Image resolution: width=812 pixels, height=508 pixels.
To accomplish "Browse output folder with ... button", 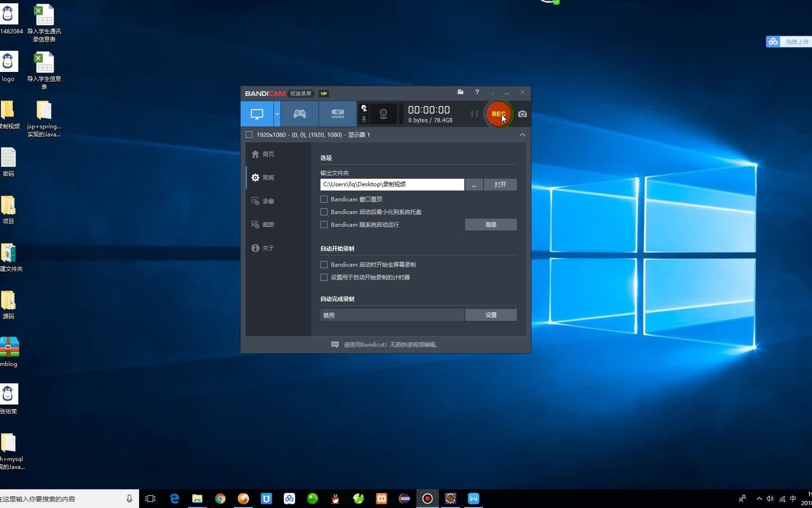I will (x=474, y=185).
